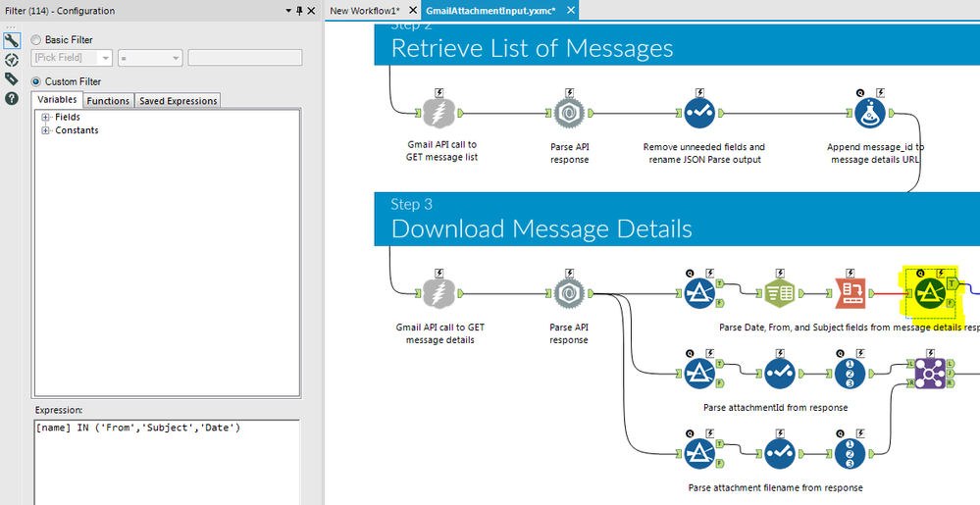Click the False output anchor of highlighted Filter
The height and width of the screenshot is (505, 980).
pyautogui.click(x=951, y=303)
